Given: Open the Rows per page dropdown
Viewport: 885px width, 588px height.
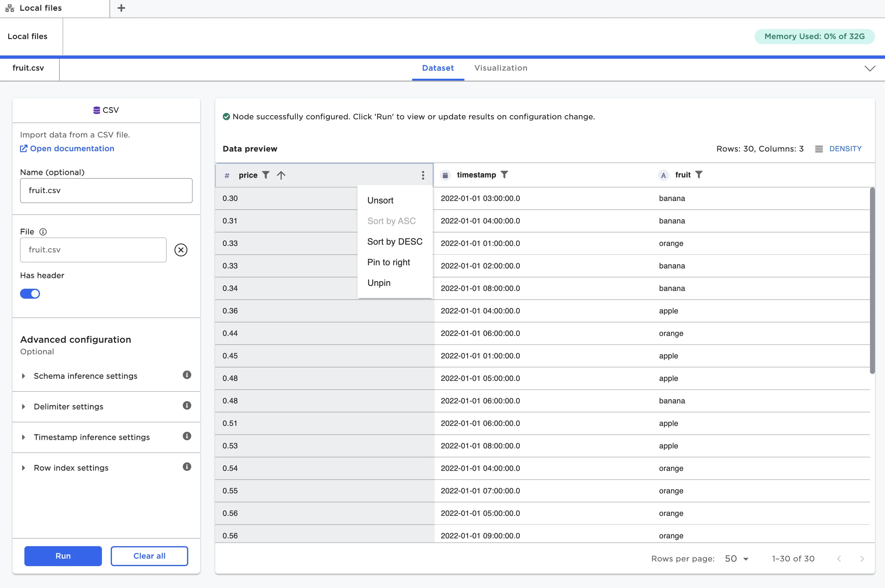Looking at the screenshot, I should point(736,559).
